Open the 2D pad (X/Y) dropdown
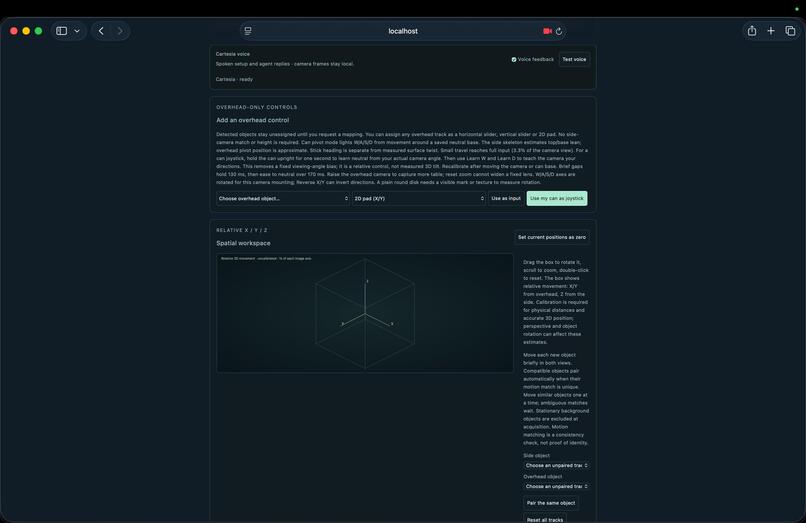The image size is (806, 523). coord(419,199)
